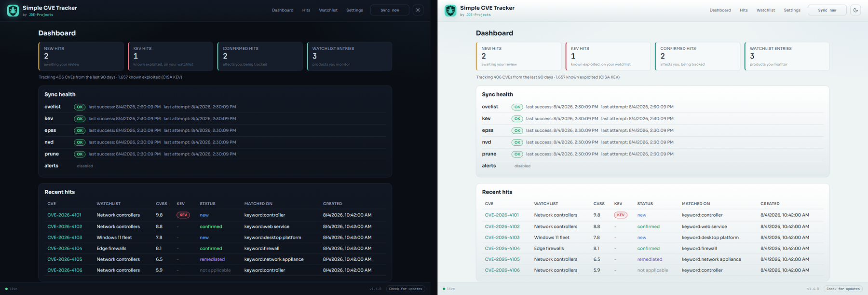Click Sync now button in dark window
The width and height of the screenshot is (868, 295).
(x=390, y=10)
